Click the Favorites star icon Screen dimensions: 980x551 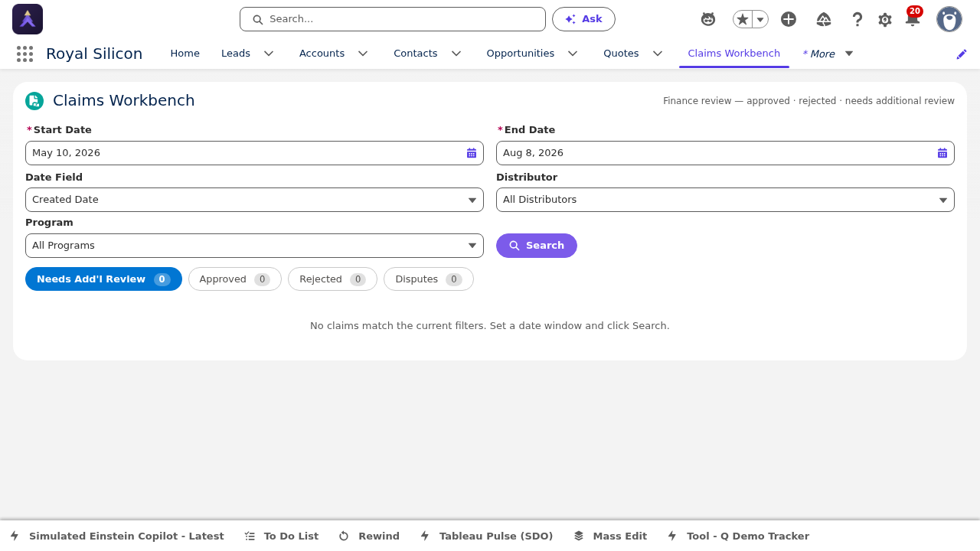point(743,19)
